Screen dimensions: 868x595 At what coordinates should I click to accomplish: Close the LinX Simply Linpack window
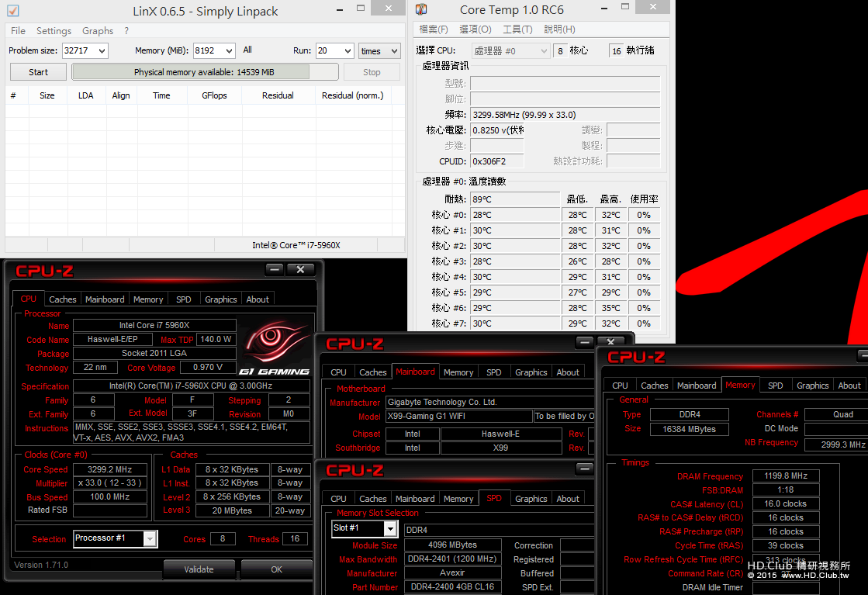coord(389,8)
